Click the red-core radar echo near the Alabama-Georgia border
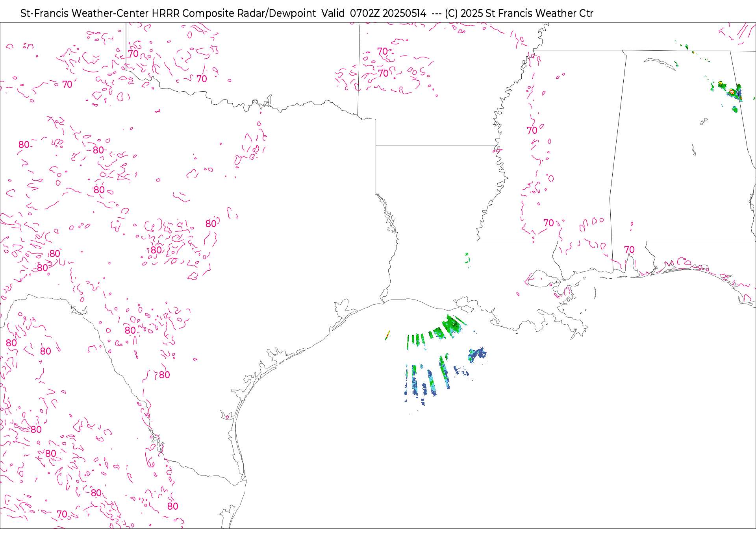 click(x=732, y=92)
